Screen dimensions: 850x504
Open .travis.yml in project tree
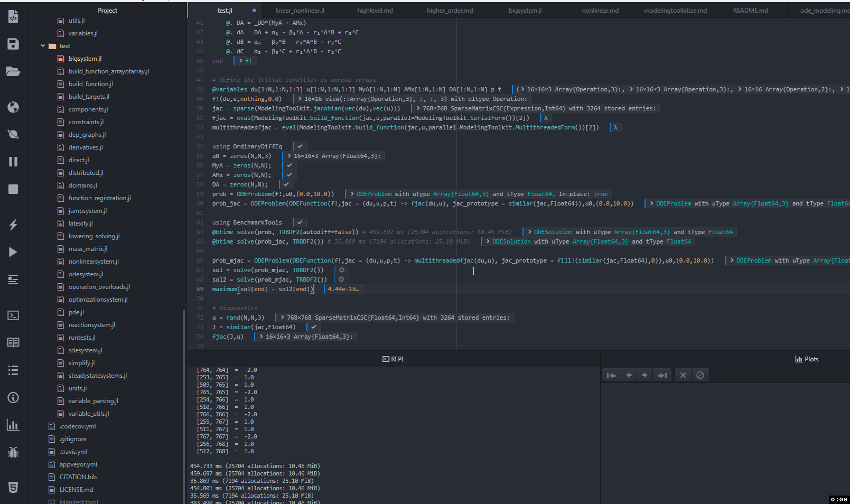[x=73, y=452]
